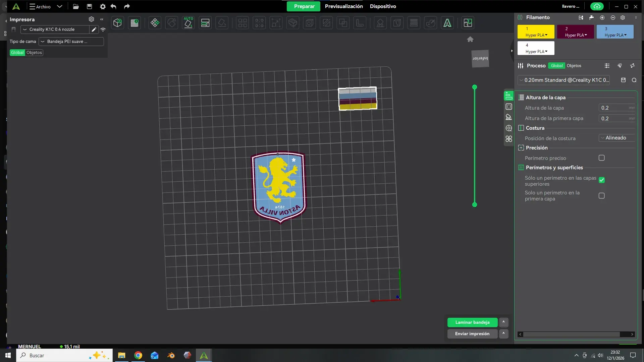The height and width of the screenshot is (362, 644).
Task: Select the Cut cube tool icon
Action: 293,23
